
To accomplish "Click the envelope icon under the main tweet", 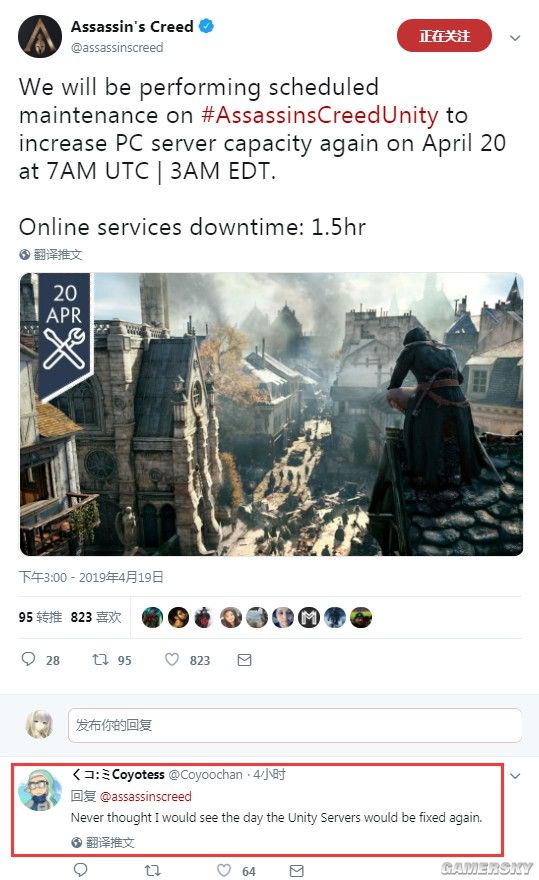I will point(244,660).
